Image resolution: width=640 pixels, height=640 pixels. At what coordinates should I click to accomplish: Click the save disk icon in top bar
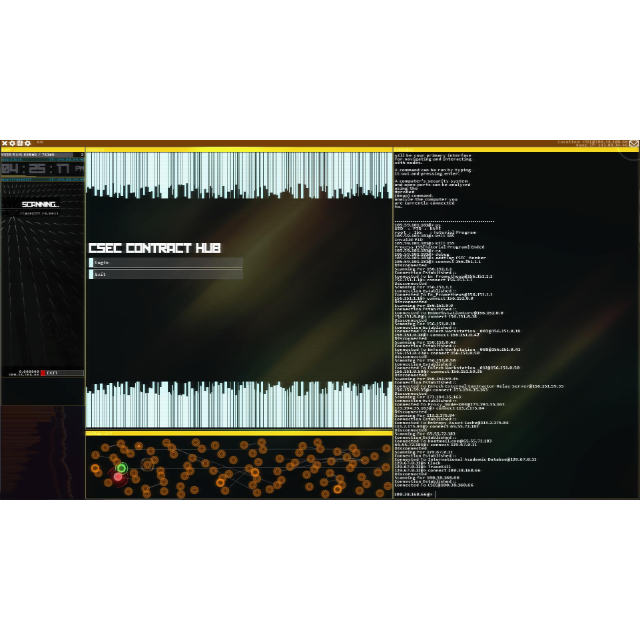pyautogui.click(x=20, y=143)
